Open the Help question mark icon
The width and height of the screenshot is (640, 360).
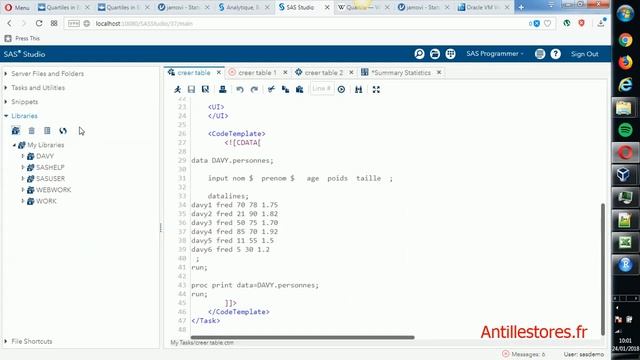pos(556,54)
